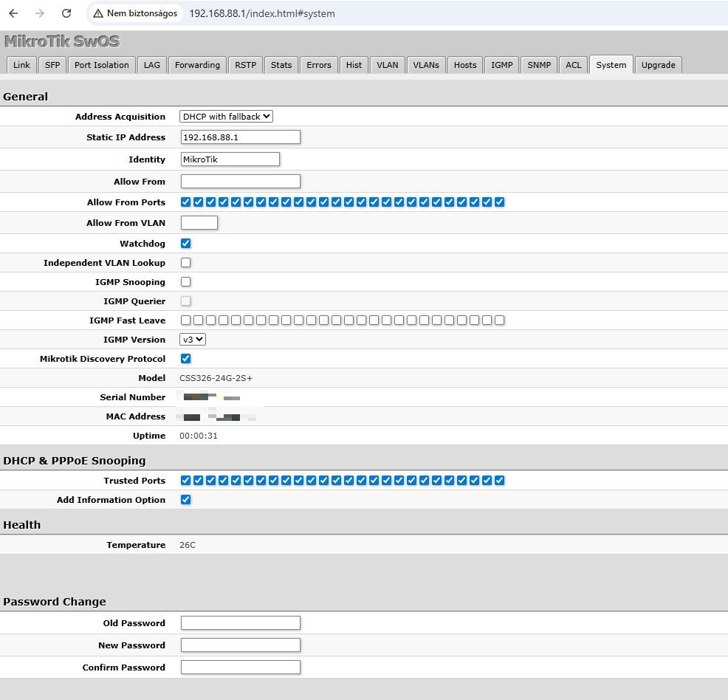Click model value CSS326-24G-2S+
Image resolution: width=728 pixels, height=700 pixels.
click(216, 378)
